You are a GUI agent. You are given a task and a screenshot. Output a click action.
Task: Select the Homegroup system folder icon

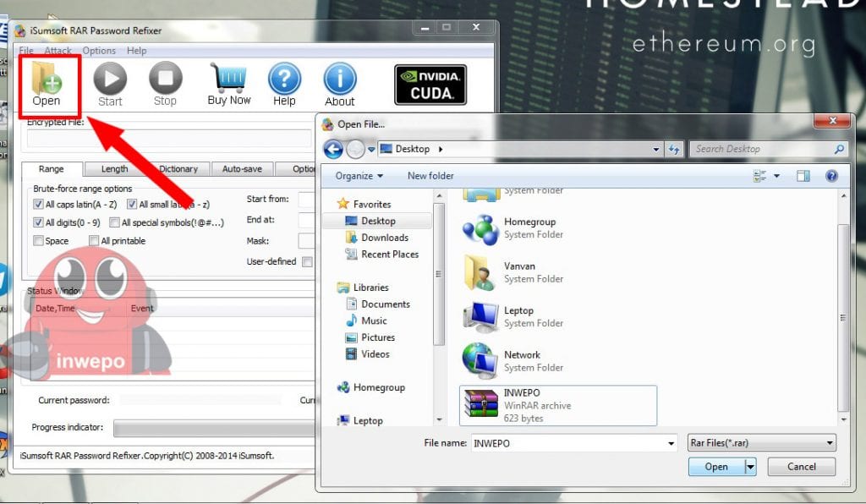click(x=480, y=229)
